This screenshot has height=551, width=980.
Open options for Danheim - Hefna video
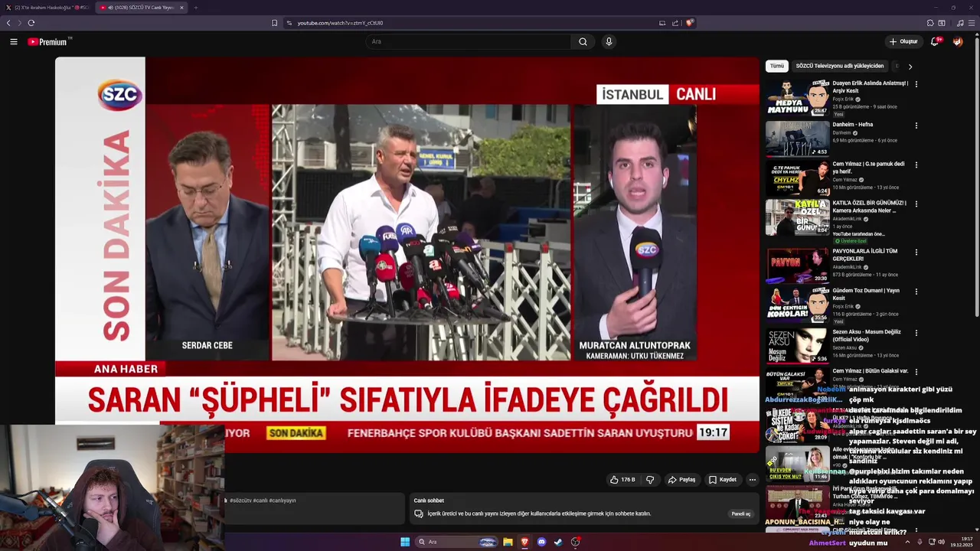[916, 126]
